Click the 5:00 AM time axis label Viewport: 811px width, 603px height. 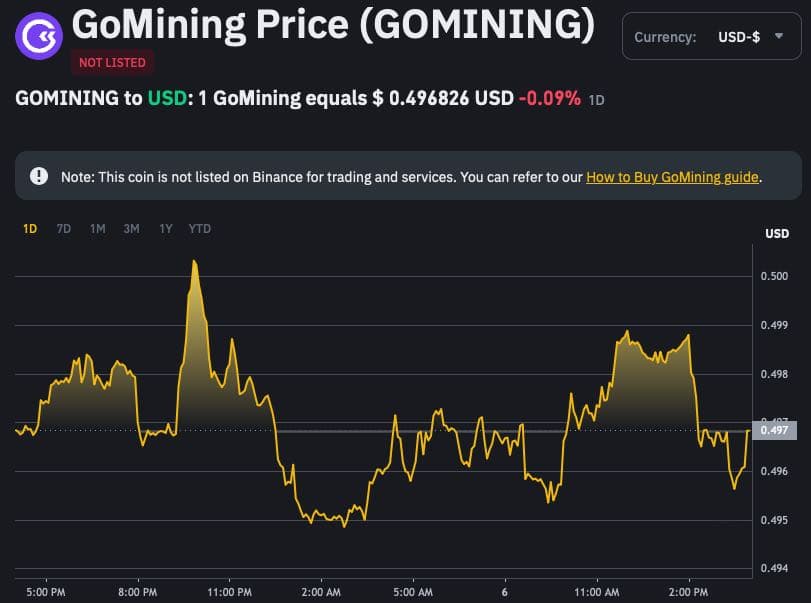413,592
